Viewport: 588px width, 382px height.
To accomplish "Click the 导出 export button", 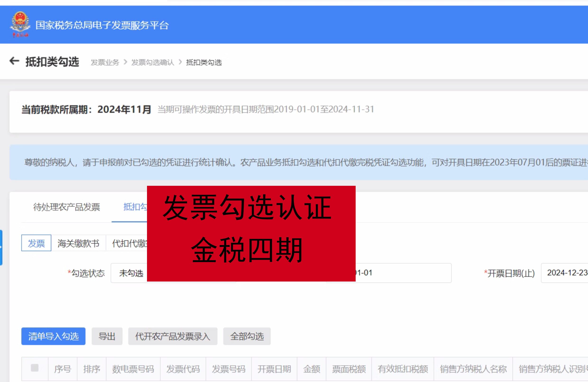I will [107, 336].
